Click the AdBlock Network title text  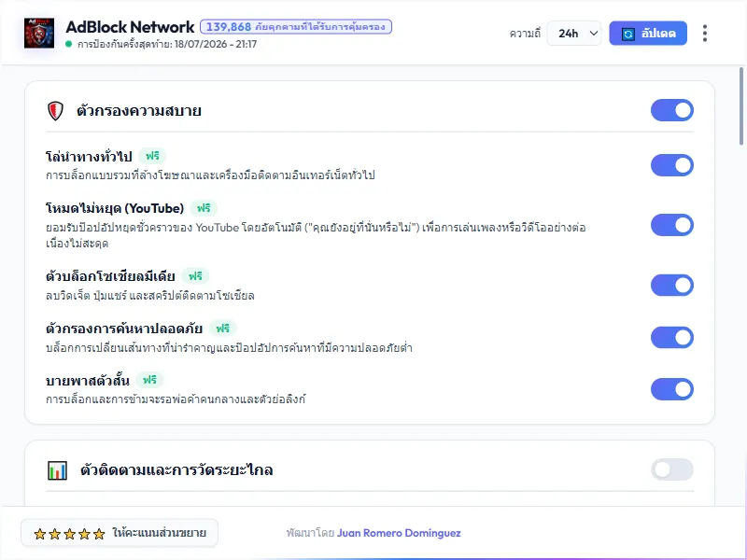pyautogui.click(x=130, y=27)
